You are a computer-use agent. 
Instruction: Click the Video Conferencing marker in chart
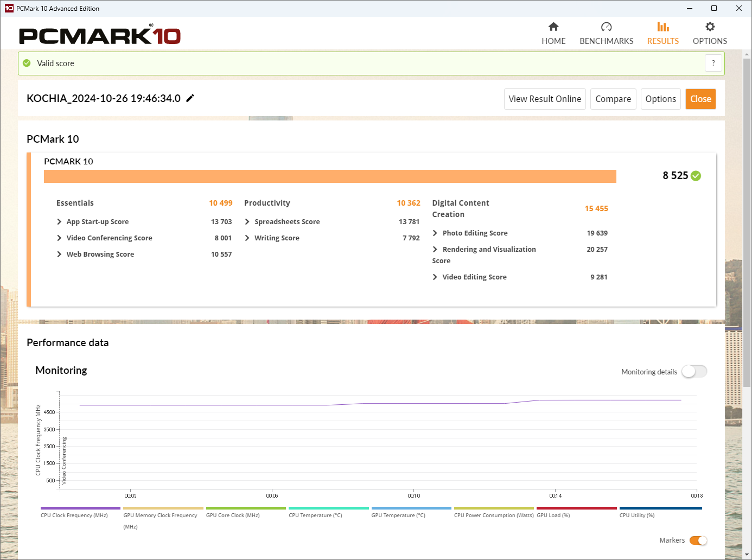64,461
